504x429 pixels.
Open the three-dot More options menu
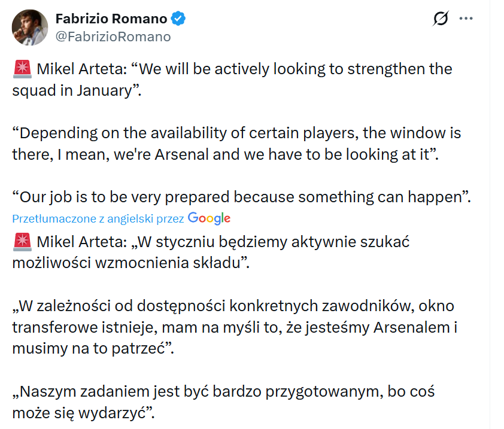point(466,19)
